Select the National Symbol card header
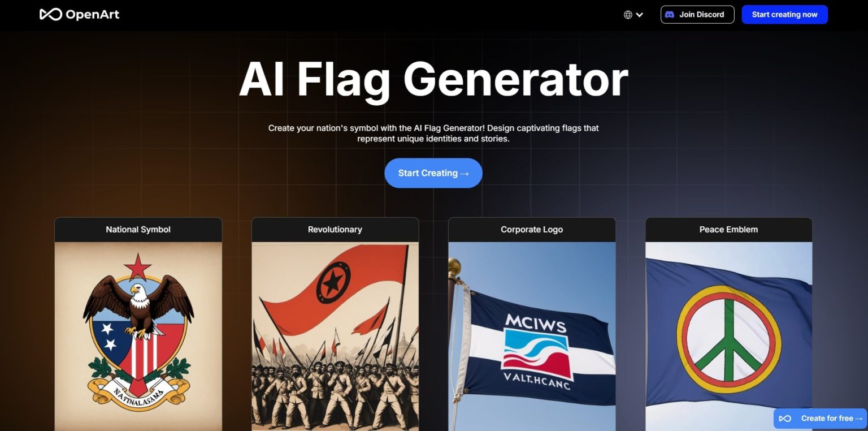The width and height of the screenshot is (868, 431). click(138, 230)
